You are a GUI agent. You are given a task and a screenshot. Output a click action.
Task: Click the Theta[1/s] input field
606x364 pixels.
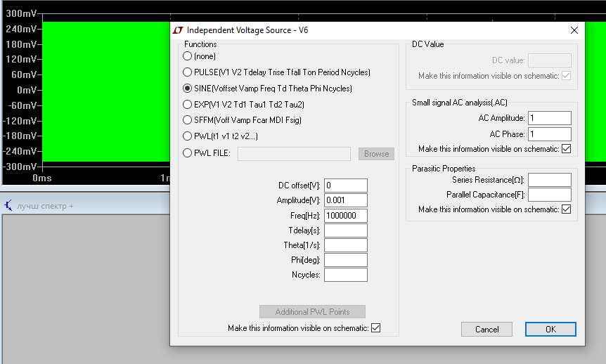(345, 245)
